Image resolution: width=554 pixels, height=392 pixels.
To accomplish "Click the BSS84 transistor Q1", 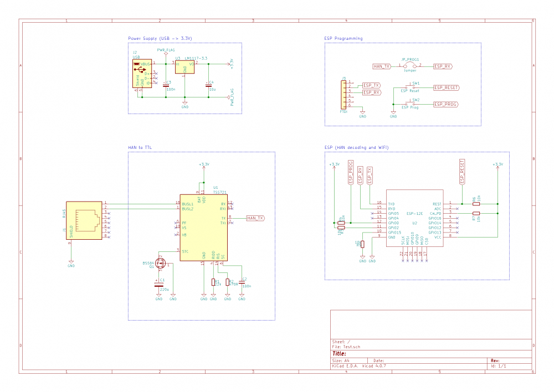I will [x=161, y=264].
